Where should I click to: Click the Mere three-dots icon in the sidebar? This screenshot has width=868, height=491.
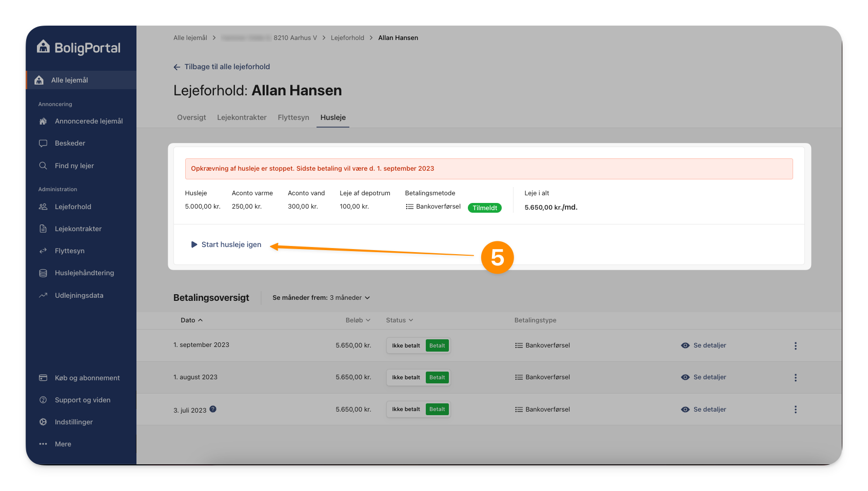[43, 444]
